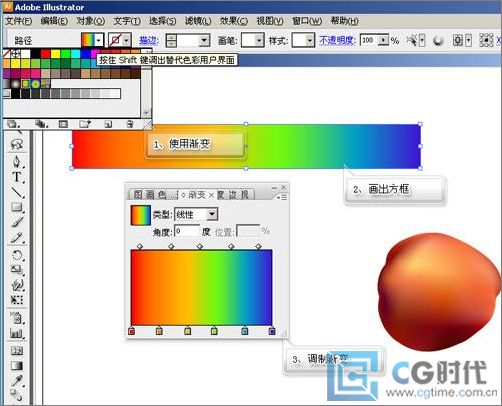Select the Column Graph tool
Screen dimensions: 502x406
[x=17, y=333]
